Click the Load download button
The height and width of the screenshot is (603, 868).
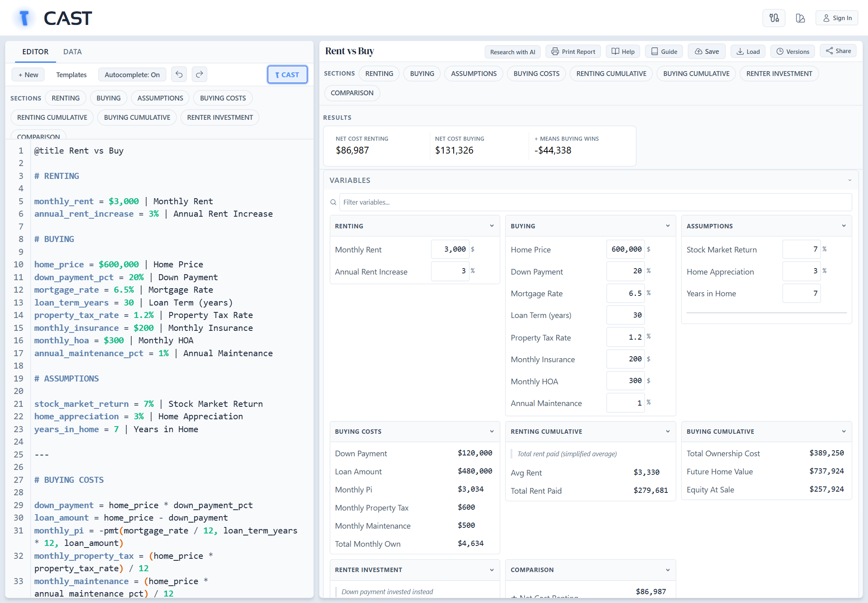(x=748, y=51)
